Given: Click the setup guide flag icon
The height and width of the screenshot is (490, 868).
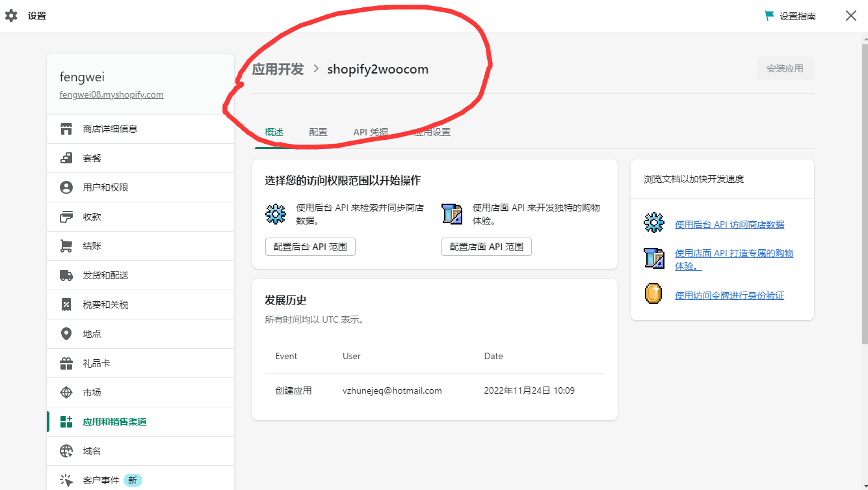Looking at the screenshot, I should point(770,16).
